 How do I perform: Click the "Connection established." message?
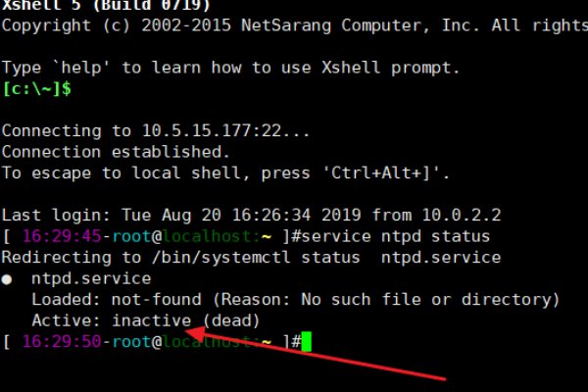click(x=116, y=152)
